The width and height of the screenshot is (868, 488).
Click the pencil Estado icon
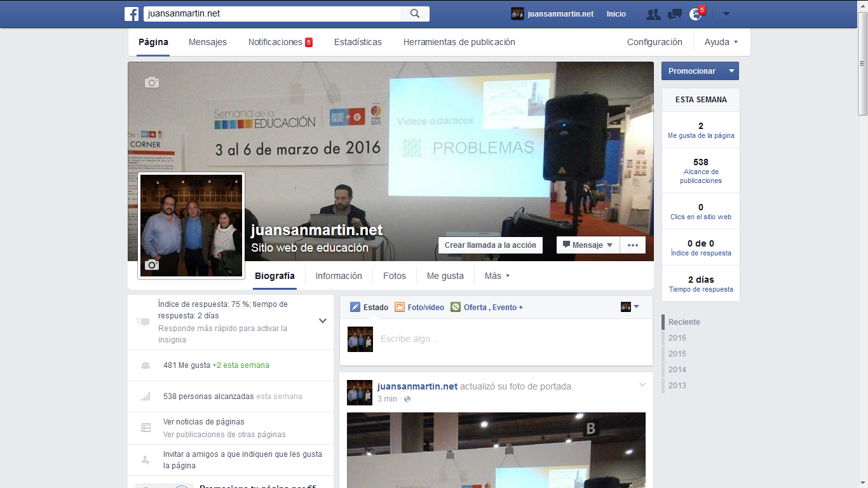pyautogui.click(x=355, y=307)
